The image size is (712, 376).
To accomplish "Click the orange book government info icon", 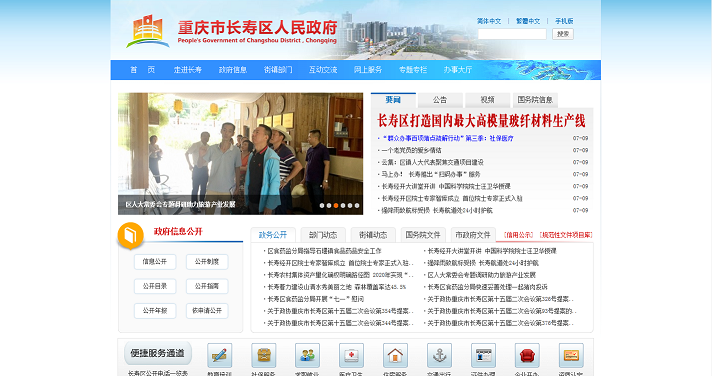I will (x=131, y=235).
